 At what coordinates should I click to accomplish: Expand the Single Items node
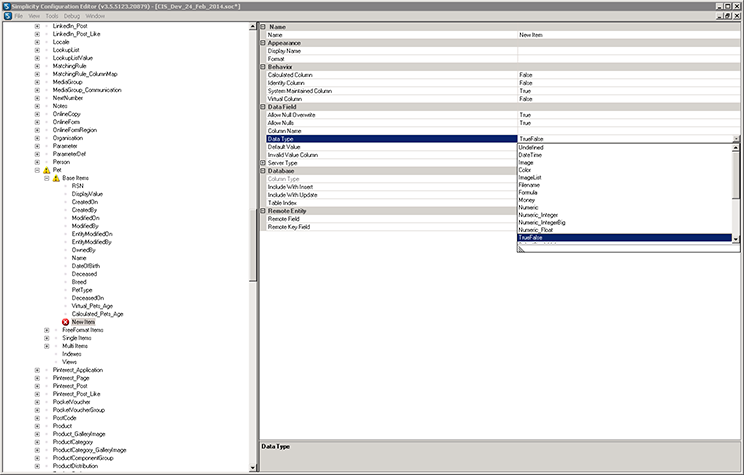[46, 338]
